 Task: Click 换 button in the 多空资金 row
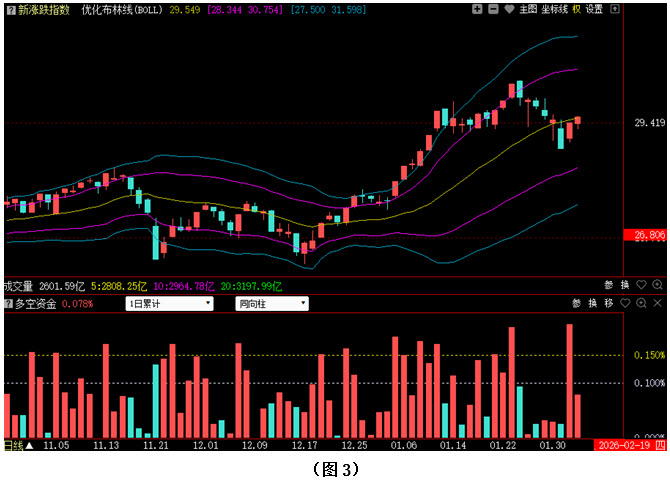[592, 303]
